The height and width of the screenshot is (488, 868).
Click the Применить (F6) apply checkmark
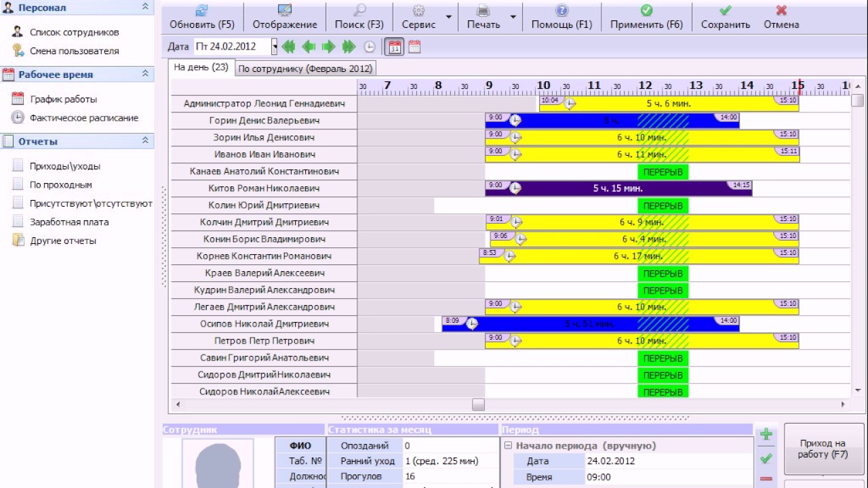pyautogui.click(x=646, y=17)
